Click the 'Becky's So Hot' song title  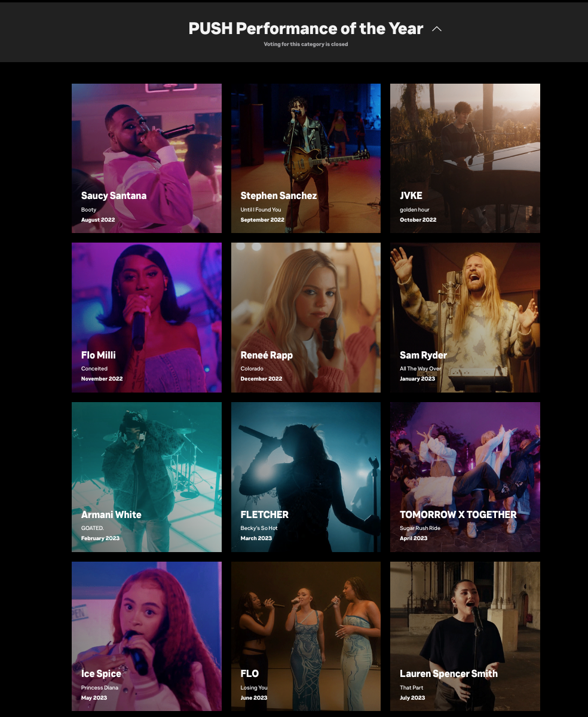[x=259, y=528]
